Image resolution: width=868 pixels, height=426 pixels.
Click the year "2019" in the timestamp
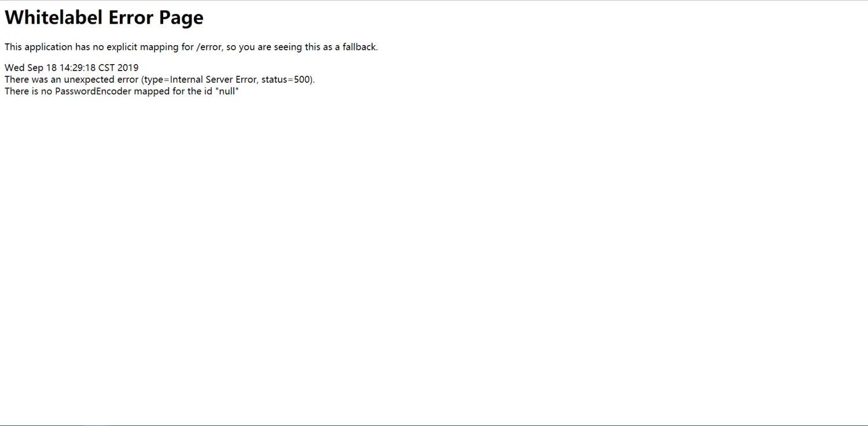coord(128,68)
